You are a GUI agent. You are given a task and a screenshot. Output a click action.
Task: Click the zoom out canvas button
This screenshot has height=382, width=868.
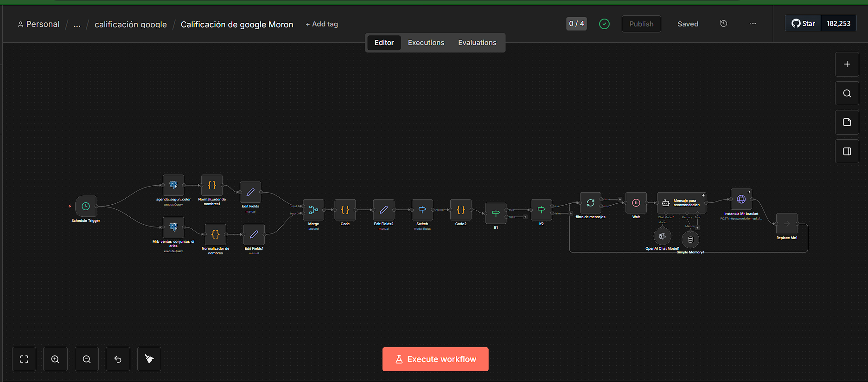point(87,359)
